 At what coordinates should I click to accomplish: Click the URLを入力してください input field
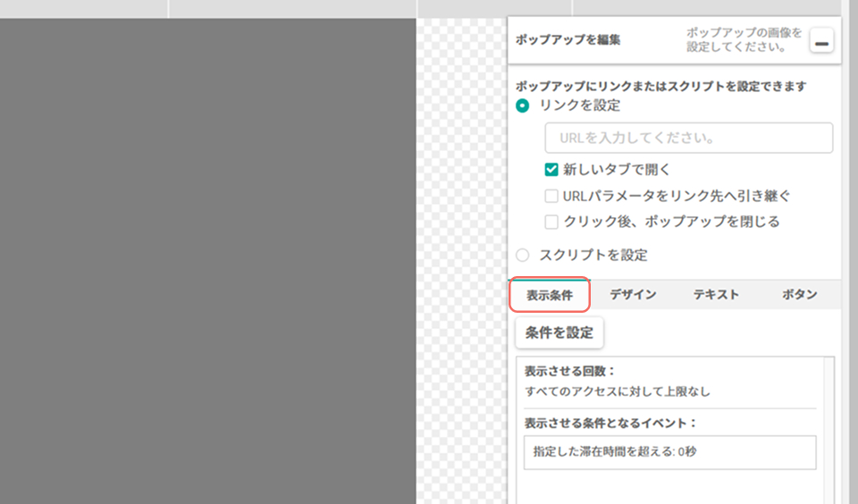point(688,138)
